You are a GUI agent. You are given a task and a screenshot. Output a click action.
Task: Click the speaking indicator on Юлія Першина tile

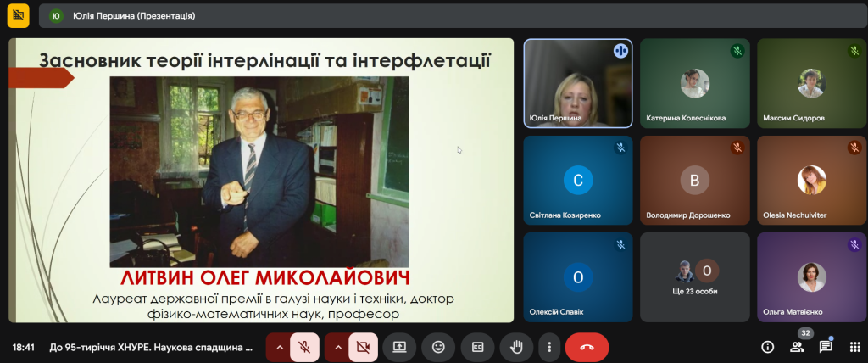[620, 51]
